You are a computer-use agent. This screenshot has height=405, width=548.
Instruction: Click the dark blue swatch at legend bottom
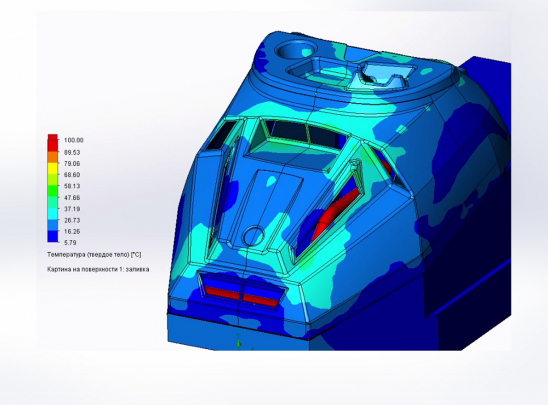point(53,236)
